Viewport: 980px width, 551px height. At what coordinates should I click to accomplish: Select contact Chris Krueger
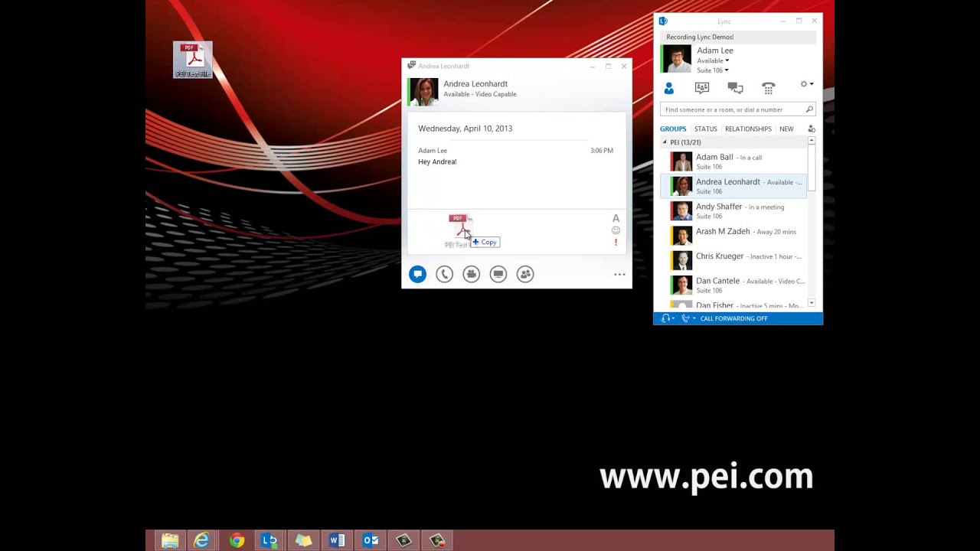point(733,260)
